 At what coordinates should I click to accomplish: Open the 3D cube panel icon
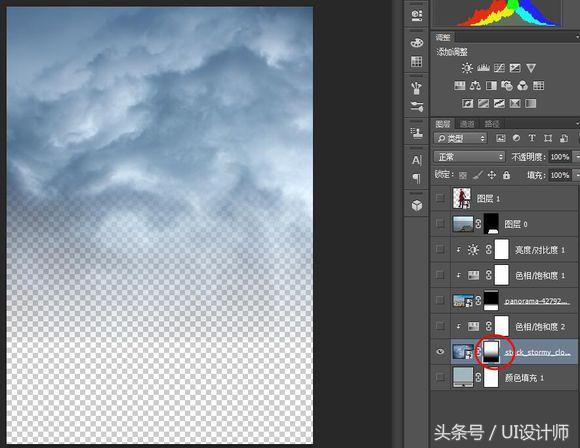coord(417,205)
